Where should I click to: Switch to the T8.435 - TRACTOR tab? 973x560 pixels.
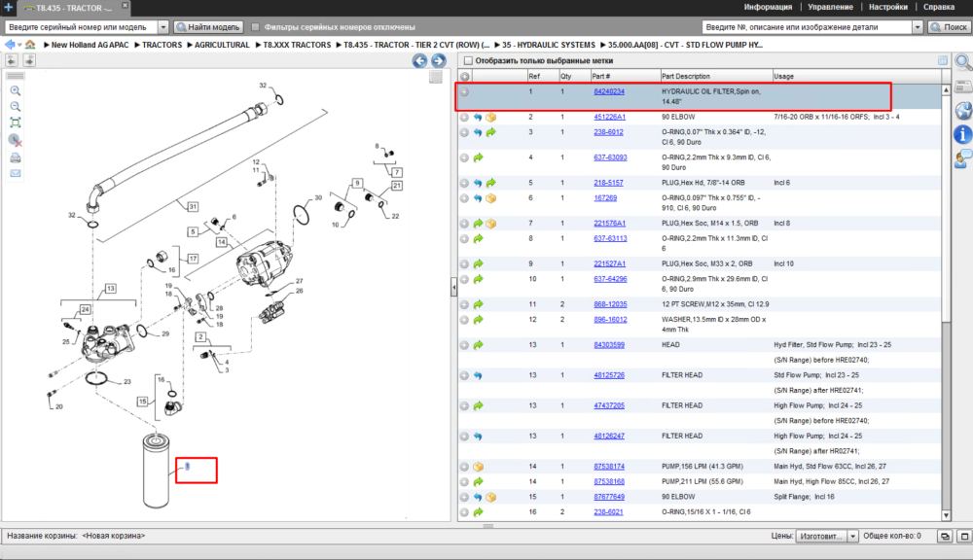73,8
